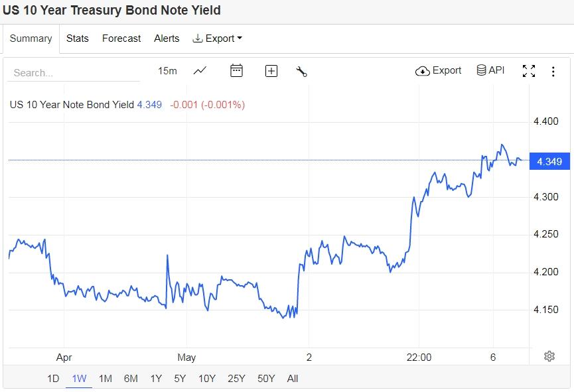Switch to the 10Y time range
This screenshot has width=574, height=392.
click(x=207, y=379)
